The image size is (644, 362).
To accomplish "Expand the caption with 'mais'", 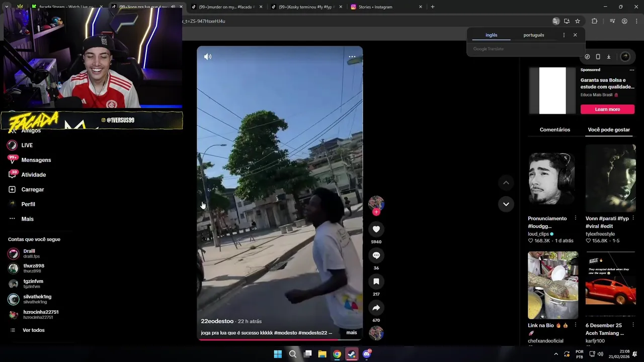I will point(352,332).
